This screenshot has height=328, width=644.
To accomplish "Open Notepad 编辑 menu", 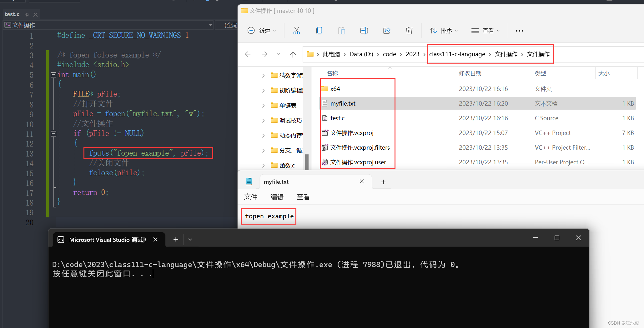I will (x=277, y=197).
